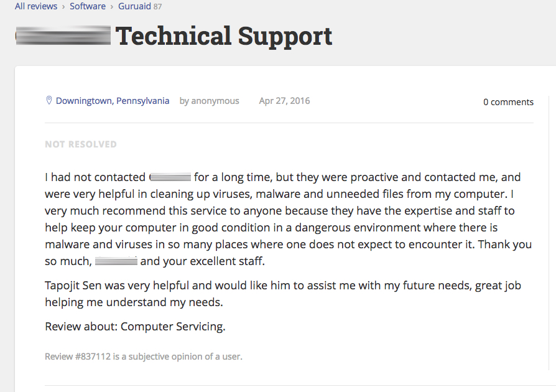Screen dimensions: 556x392
Task: Click the Technical Support page heading
Action: pos(224,36)
